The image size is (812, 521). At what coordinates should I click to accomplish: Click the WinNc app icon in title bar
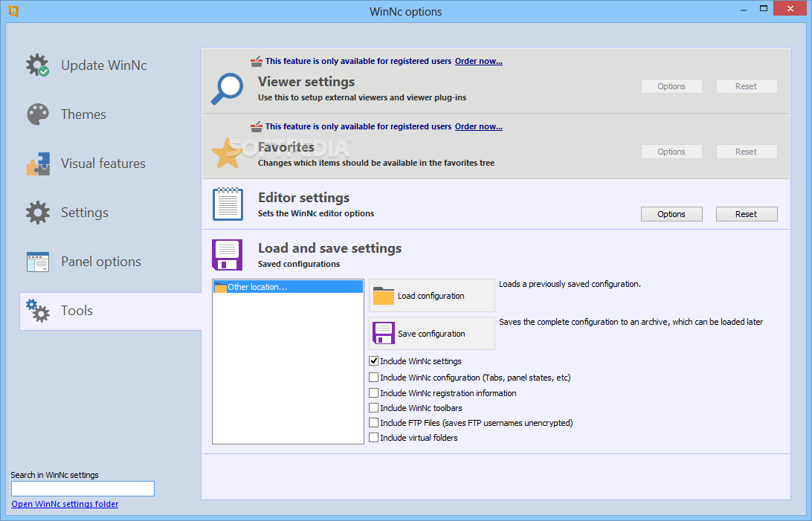(13, 11)
